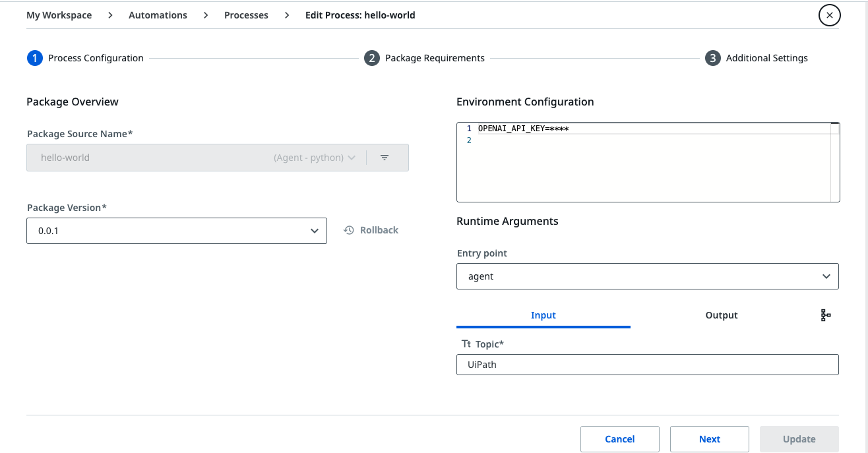
Task: Switch to the Output tab
Action: [722, 315]
